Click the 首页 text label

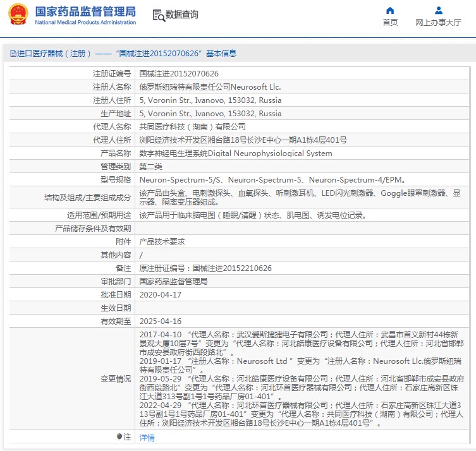tap(390, 23)
